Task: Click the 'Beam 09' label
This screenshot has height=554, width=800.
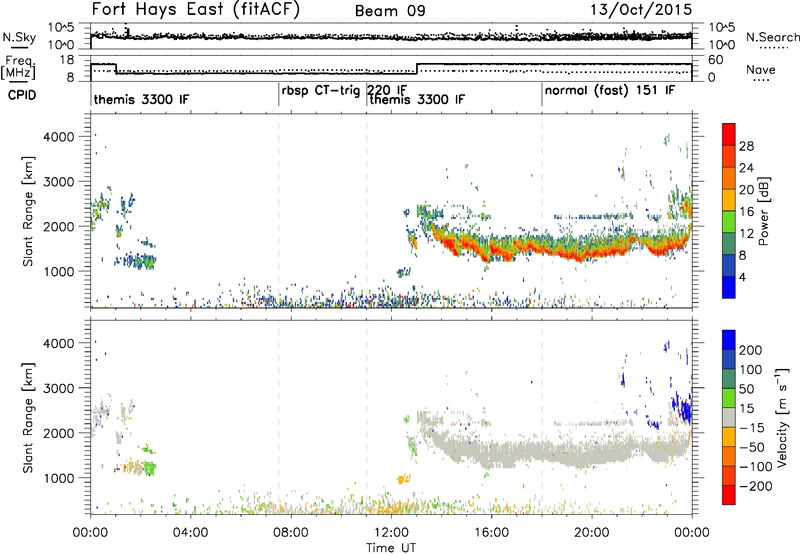Action: pos(390,11)
